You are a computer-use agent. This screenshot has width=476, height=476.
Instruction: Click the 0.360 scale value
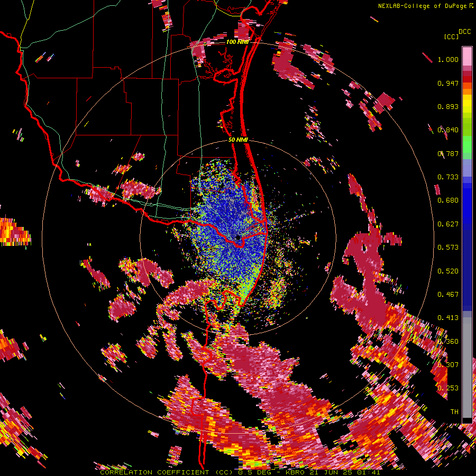pos(448,342)
